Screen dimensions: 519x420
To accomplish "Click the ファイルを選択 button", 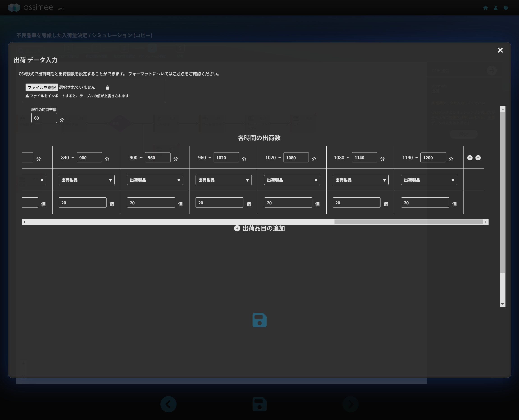I will tap(42, 87).
